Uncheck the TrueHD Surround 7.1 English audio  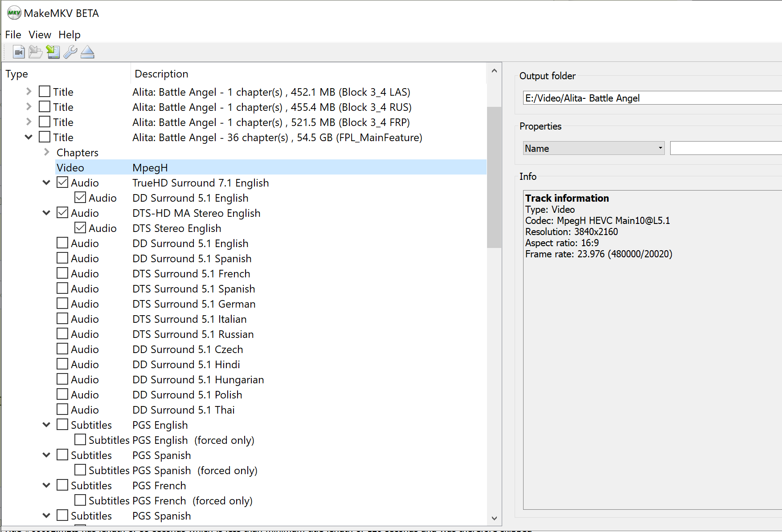[x=62, y=183]
